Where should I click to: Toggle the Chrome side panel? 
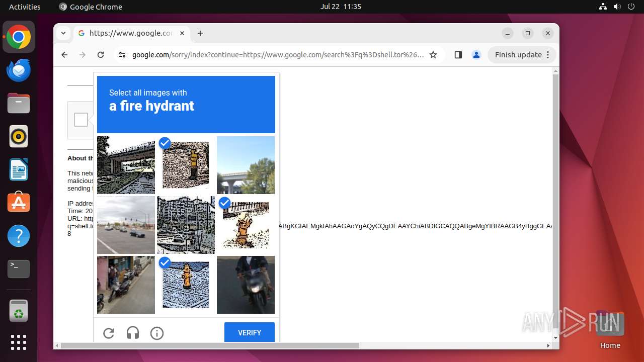coord(458,55)
